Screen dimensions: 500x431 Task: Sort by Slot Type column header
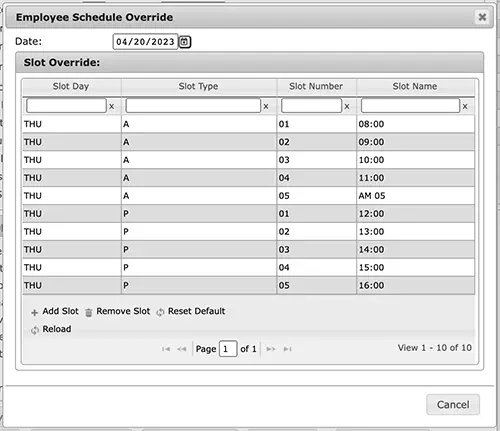pos(199,86)
